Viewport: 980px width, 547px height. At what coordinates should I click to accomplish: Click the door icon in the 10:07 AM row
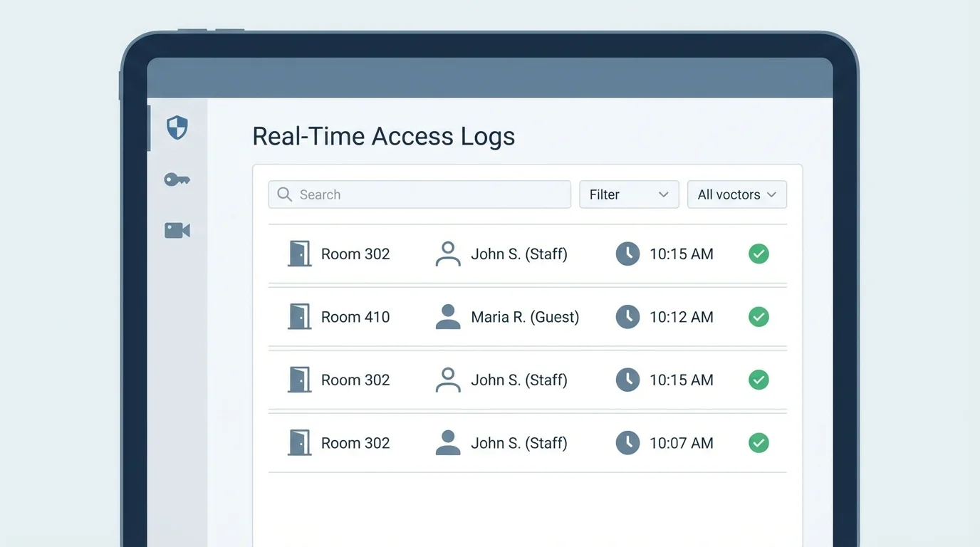click(299, 442)
